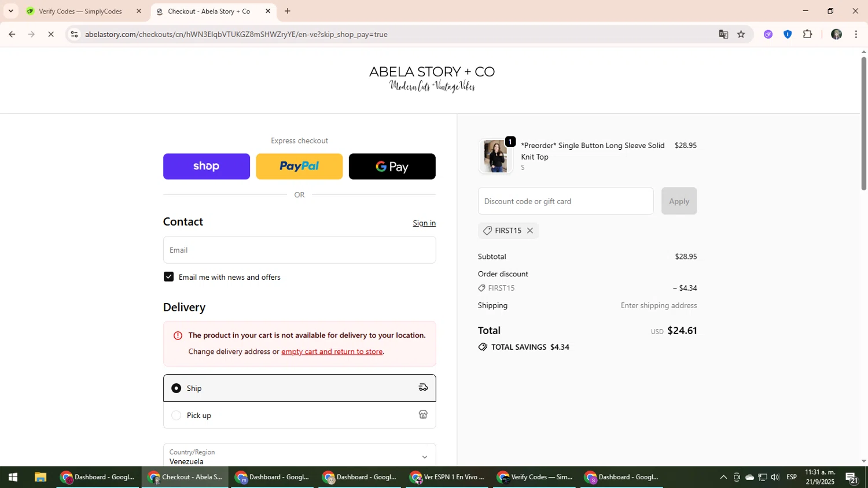This screenshot has width=868, height=488.
Task: Pay with the Shop Pay express button
Action: (207, 167)
